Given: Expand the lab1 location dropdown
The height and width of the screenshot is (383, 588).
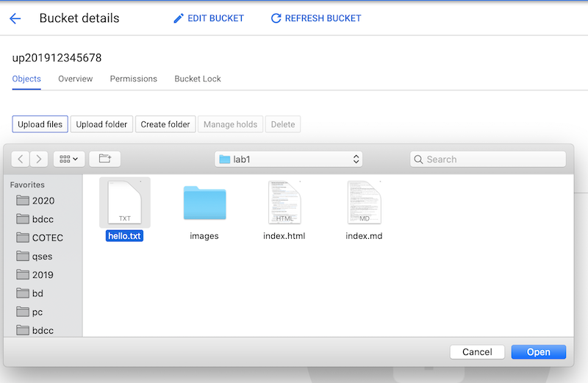Looking at the screenshot, I should click(289, 159).
